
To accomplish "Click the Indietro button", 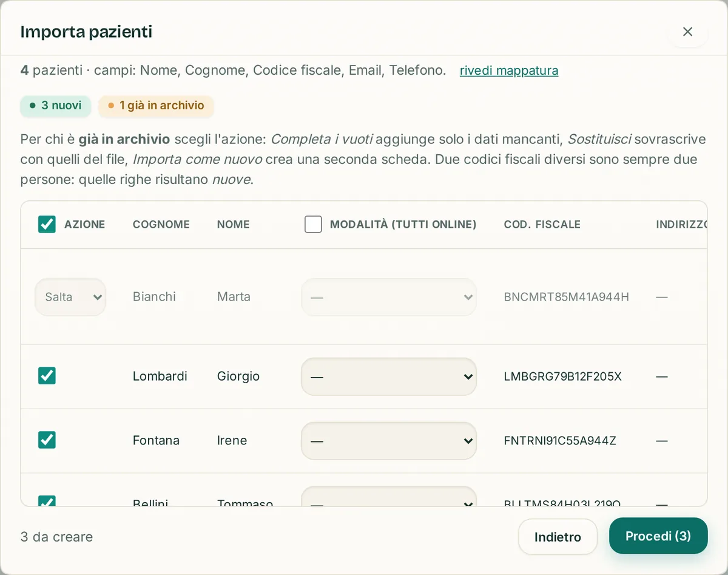I will coord(558,537).
